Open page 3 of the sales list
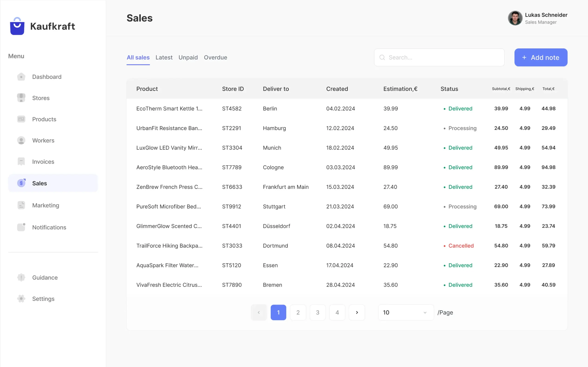Image resolution: width=588 pixels, height=367 pixels. [317, 312]
